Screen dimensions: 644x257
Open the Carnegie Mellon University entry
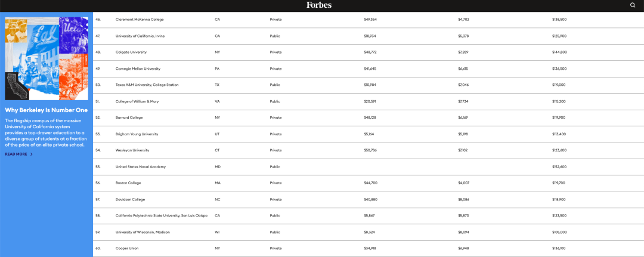point(138,69)
